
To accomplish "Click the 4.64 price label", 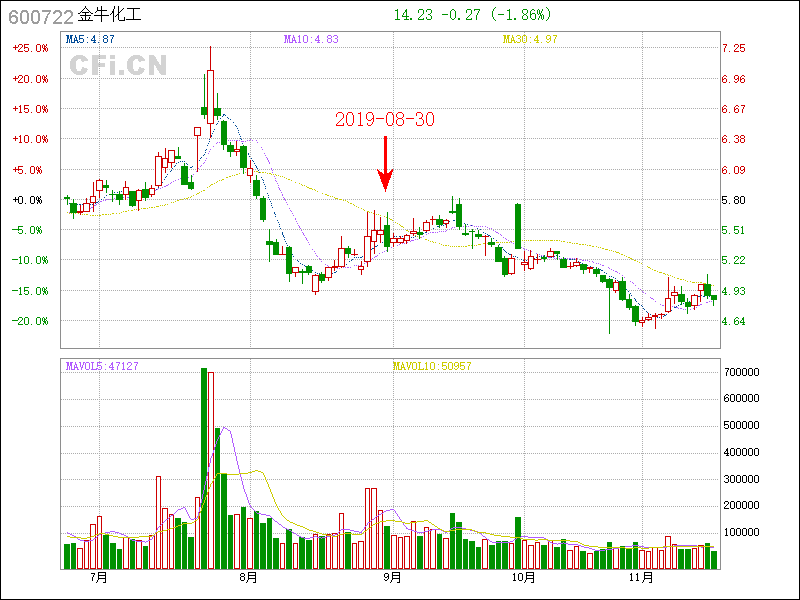I will coord(733,321).
